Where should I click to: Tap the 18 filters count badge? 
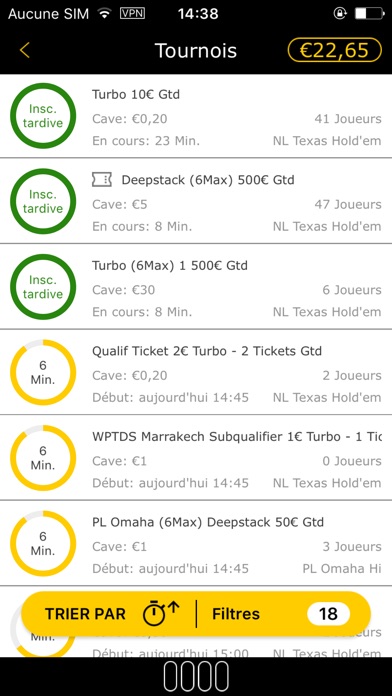(x=329, y=614)
